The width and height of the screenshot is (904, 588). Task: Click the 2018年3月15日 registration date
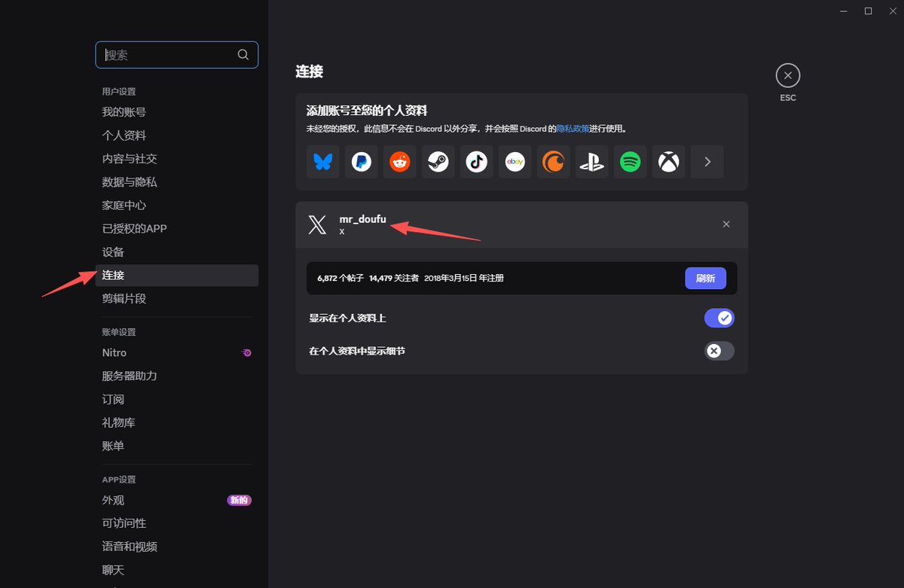[464, 278]
